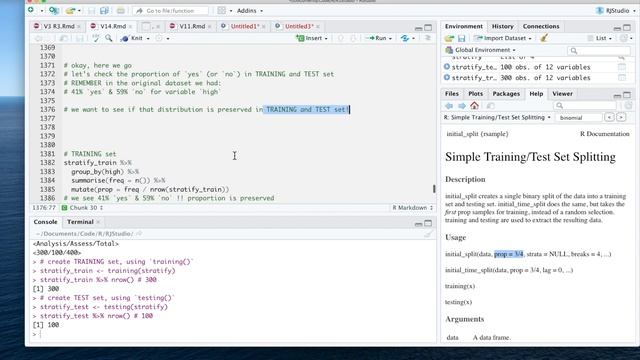
Task: Open the workspace panes layout icon
Action: point(222,11)
